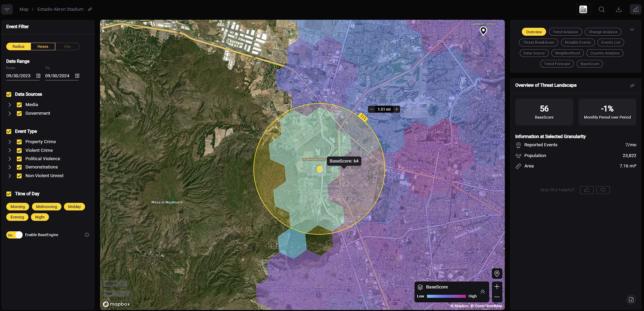Click the BaseScore Low-High color gradient

click(x=446, y=296)
